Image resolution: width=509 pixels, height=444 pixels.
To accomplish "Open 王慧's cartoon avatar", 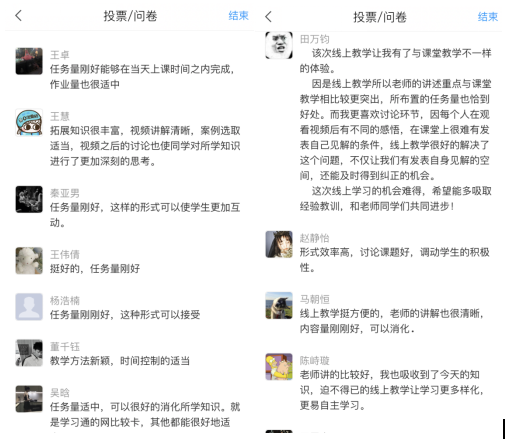I will (29, 122).
